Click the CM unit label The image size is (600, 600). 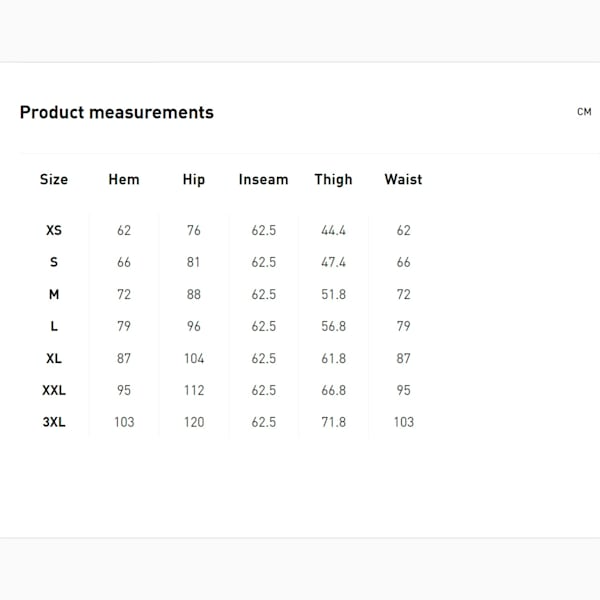click(x=584, y=112)
